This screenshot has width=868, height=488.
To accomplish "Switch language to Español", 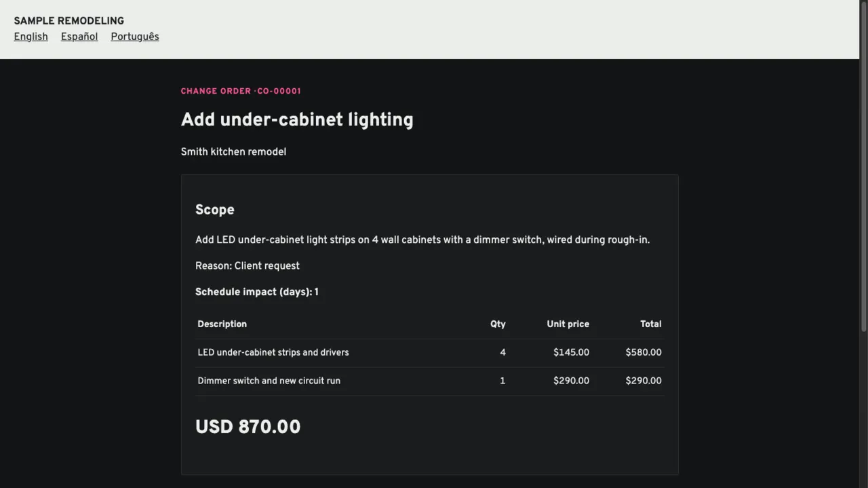I will (79, 37).
